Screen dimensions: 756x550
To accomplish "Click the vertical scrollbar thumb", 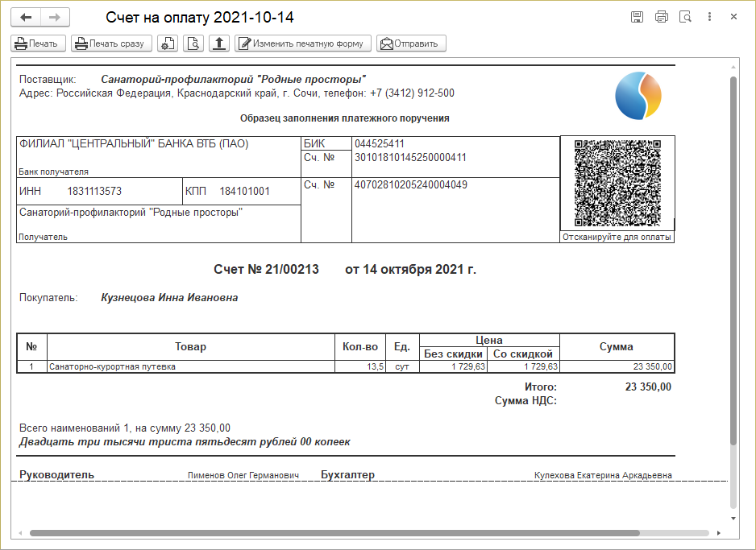I will coord(733,260).
